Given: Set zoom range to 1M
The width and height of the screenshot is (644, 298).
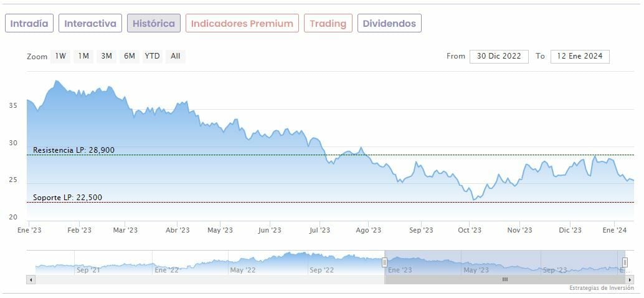Looking at the screenshot, I should coord(83,56).
